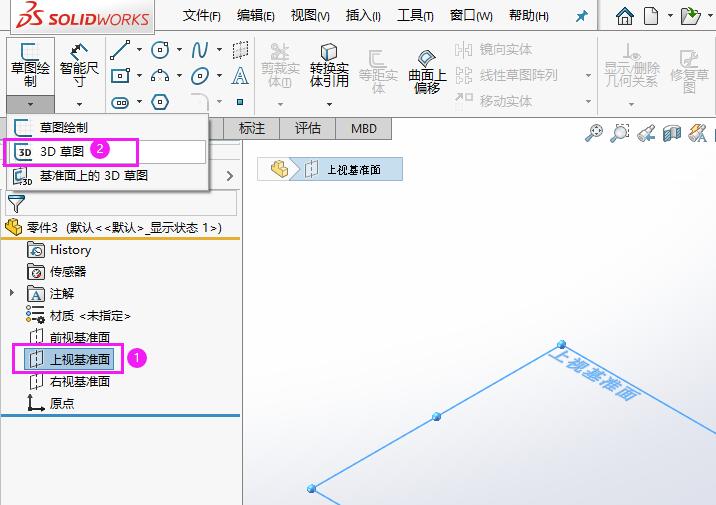This screenshot has width=716, height=505.
Task: Switch to the MBD tab
Action: pyautogui.click(x=363, y=128)
